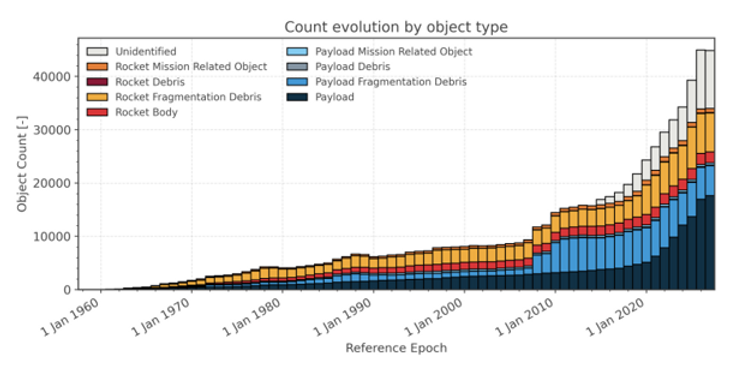Viewport: 749px width, 365px height.
Task: Click the Rocket Body legend swatch
Action: click(x=97, y=112)
